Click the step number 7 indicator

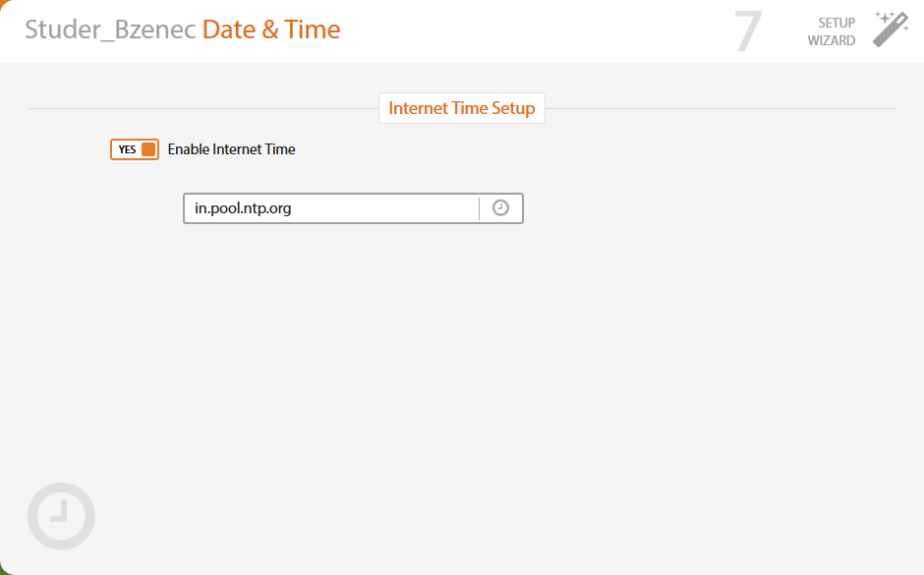(x=748, y=31)
